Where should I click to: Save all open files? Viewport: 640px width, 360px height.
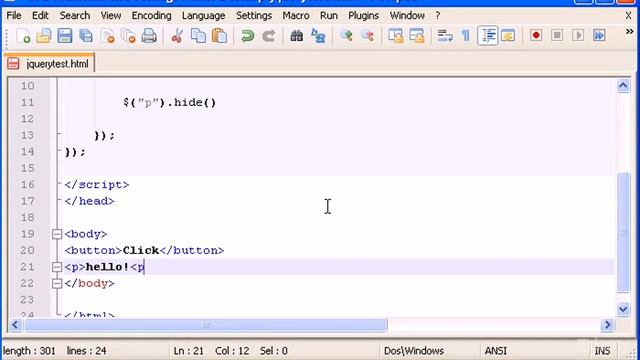tap(86, 36)
